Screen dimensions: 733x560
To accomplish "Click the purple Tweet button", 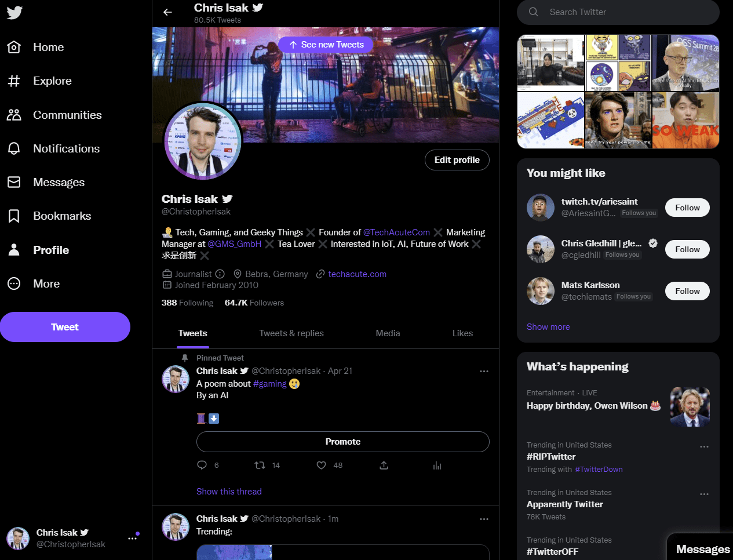I will coord(65,327).
